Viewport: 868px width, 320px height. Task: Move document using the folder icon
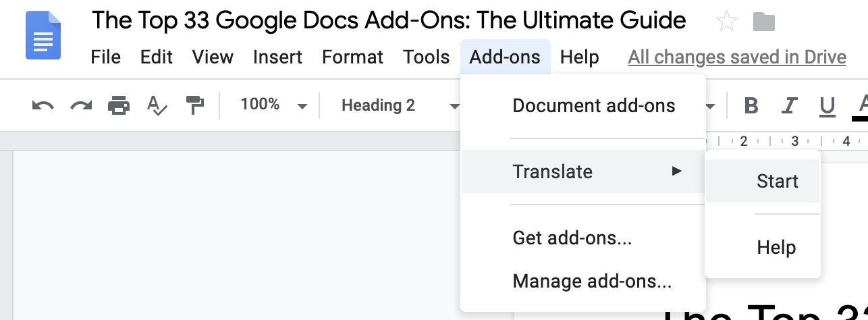click(x=764, y=22)
